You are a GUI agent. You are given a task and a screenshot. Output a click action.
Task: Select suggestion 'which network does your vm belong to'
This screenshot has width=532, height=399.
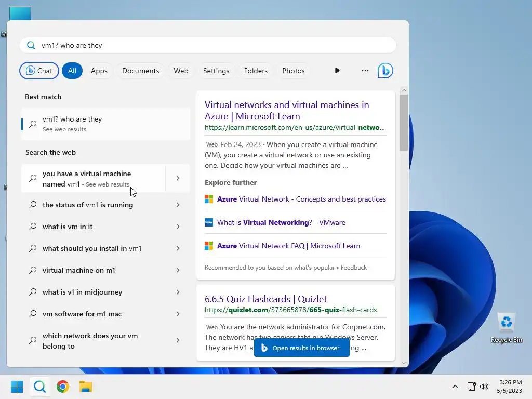(94, 341)
